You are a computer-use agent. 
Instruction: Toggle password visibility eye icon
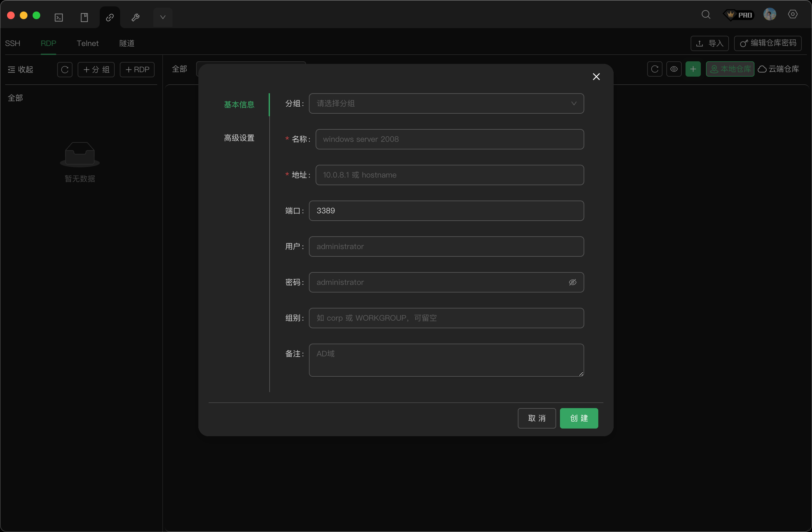[x=572, y=282]
